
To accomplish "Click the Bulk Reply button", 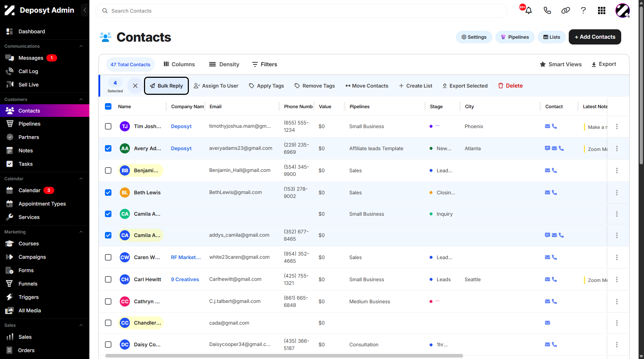I will (x=166, y=86).
